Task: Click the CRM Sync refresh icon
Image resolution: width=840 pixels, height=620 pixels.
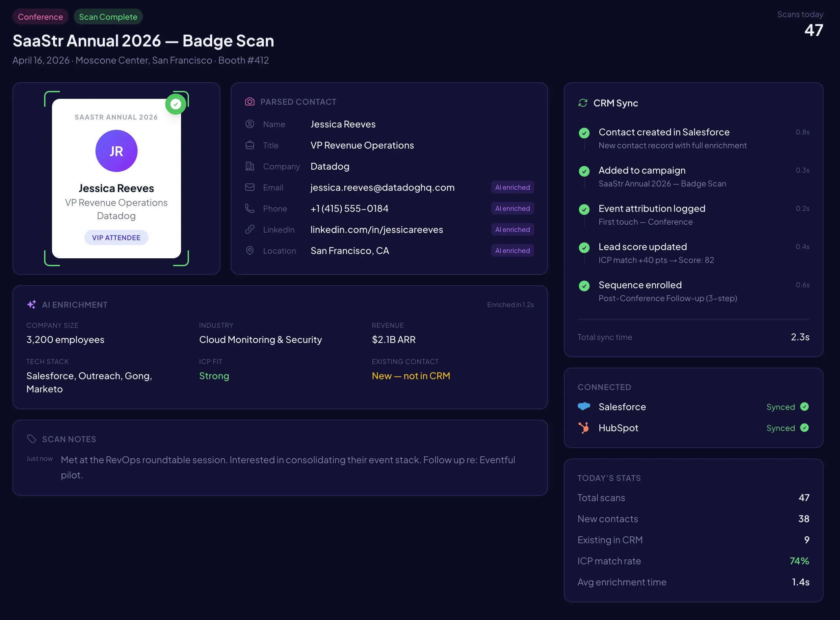Action: pyautogui.click(x=583, y=102)
